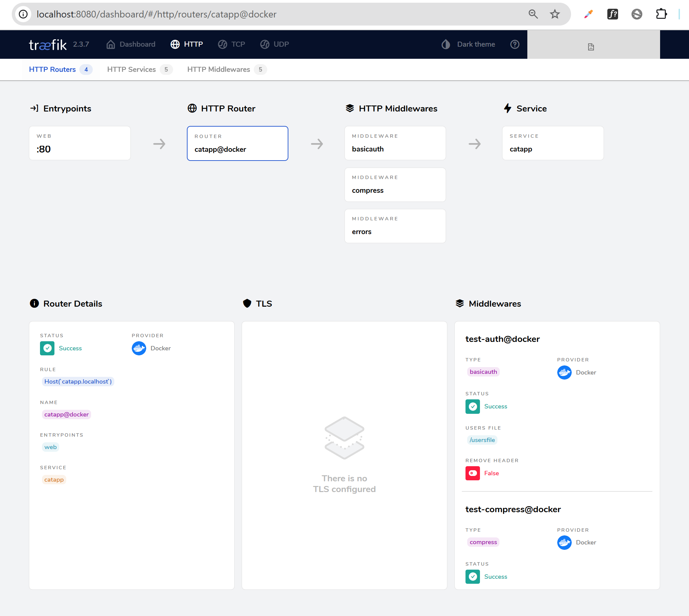This screenshot has height=616, width=689.
Task: Click the 2.3.7 version label
Action: [x=81, y=44]
